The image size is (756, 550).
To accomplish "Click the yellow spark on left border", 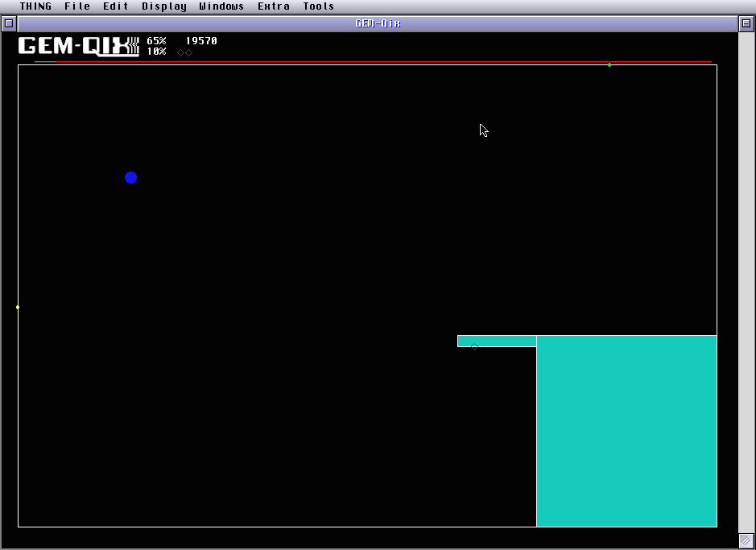I will (18, 307).
